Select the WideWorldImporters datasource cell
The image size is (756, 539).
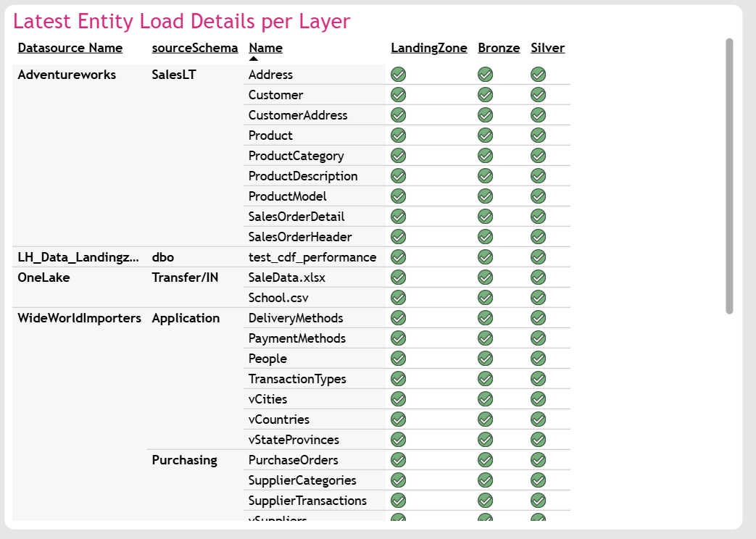[x=79, y=318]
